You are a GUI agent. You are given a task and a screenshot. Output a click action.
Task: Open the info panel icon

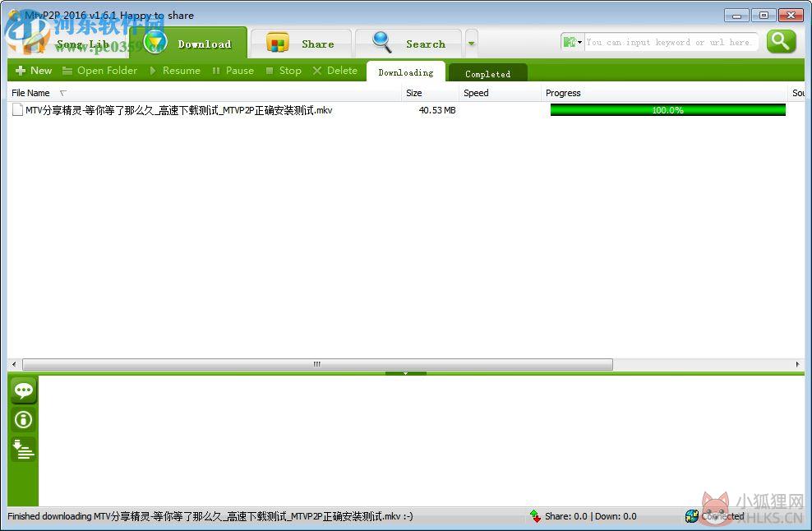[23, 419]
